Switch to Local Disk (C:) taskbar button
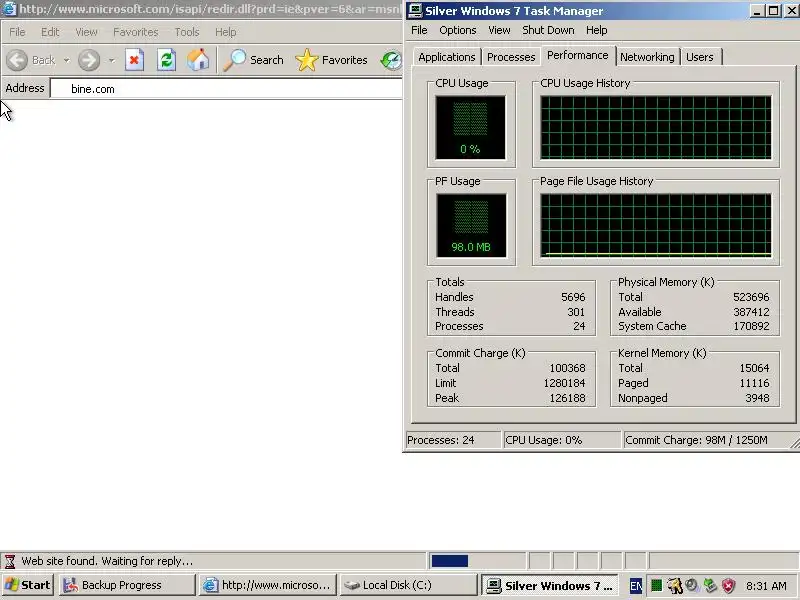This screenshot has height=600, width=800. (409, 585)
